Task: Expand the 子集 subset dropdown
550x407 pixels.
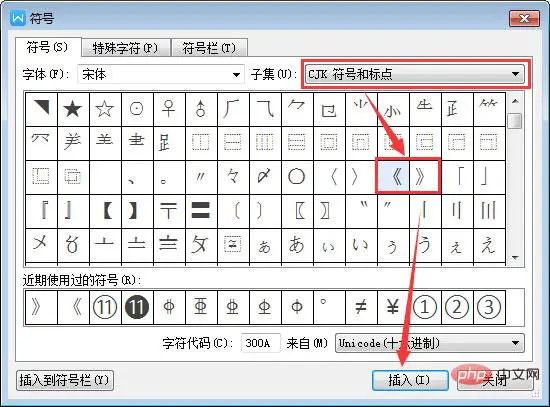Action: (x=415, y=74)
